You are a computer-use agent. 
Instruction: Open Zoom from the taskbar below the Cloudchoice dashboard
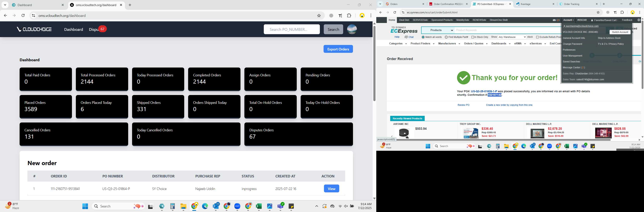click(237, 206)
